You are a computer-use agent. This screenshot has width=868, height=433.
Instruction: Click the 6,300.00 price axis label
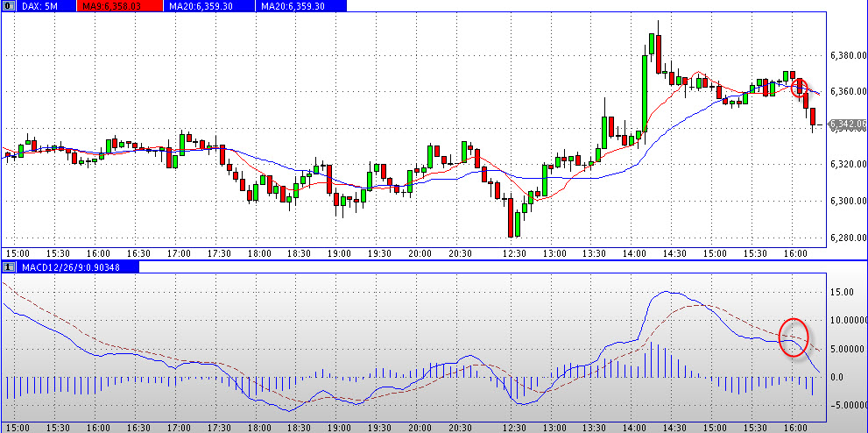tap(845, 202)
